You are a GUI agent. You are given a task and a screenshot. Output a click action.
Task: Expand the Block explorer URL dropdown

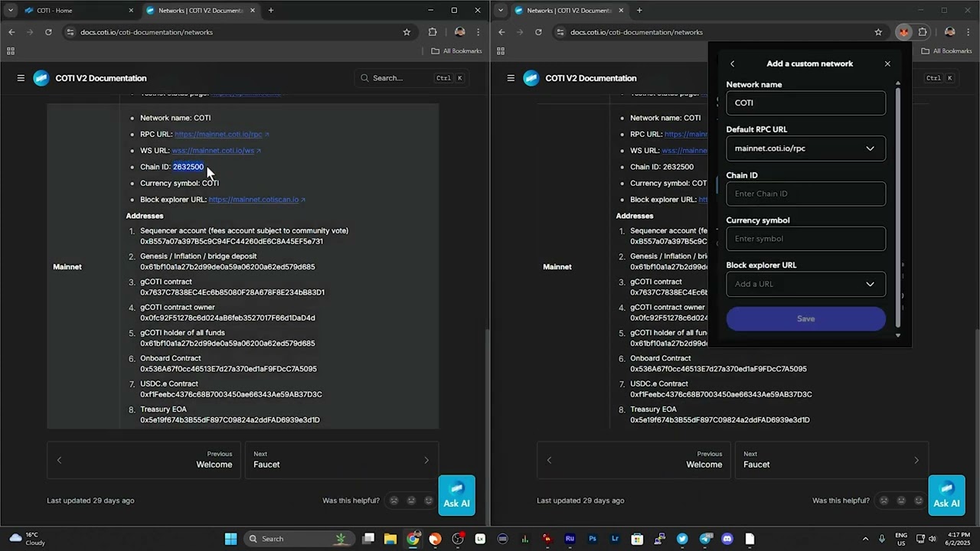click(870, 284)
